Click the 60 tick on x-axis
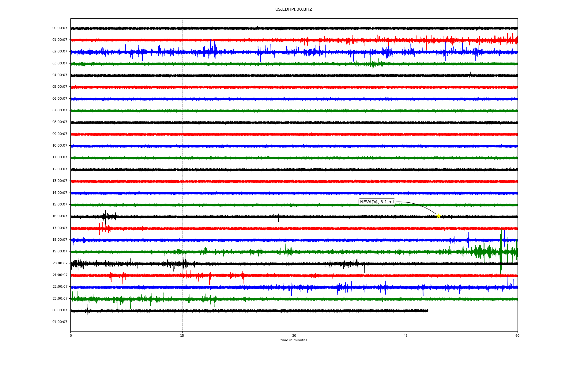Screen dimensions: 588x368 click(517, 335)
